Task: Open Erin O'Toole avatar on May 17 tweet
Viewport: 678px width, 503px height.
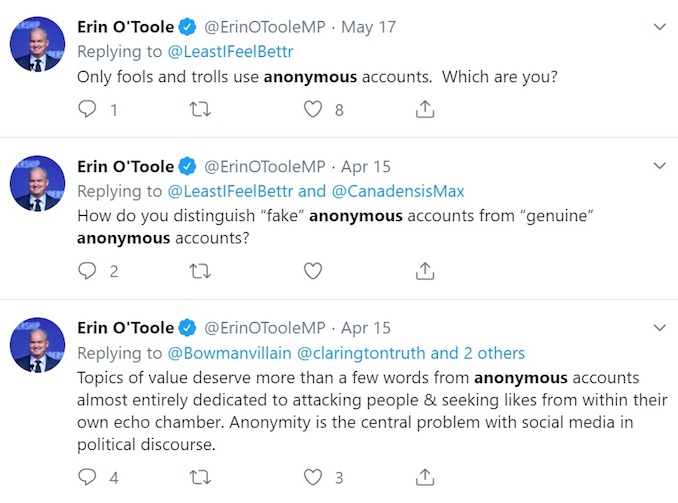Action: click(x=37, y=44)
